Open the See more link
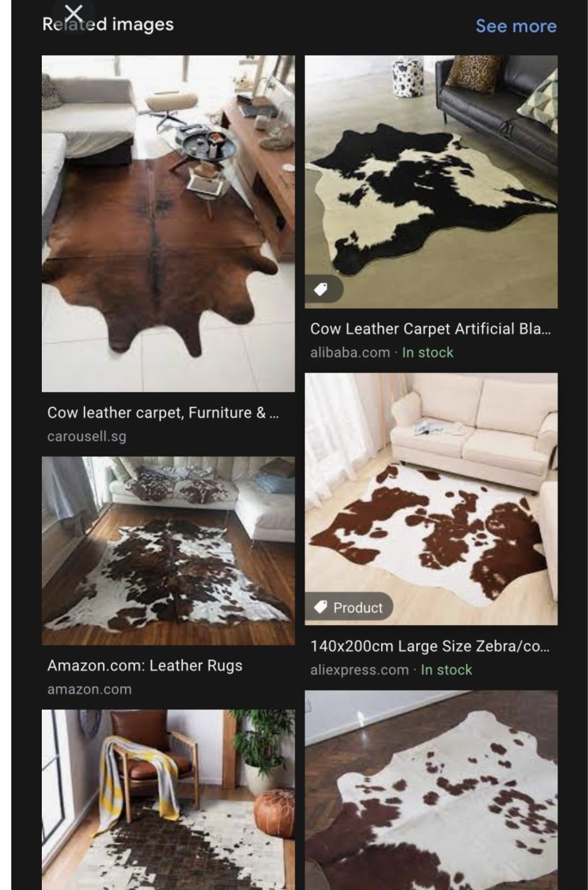588x890 pixels. (516, 26)
